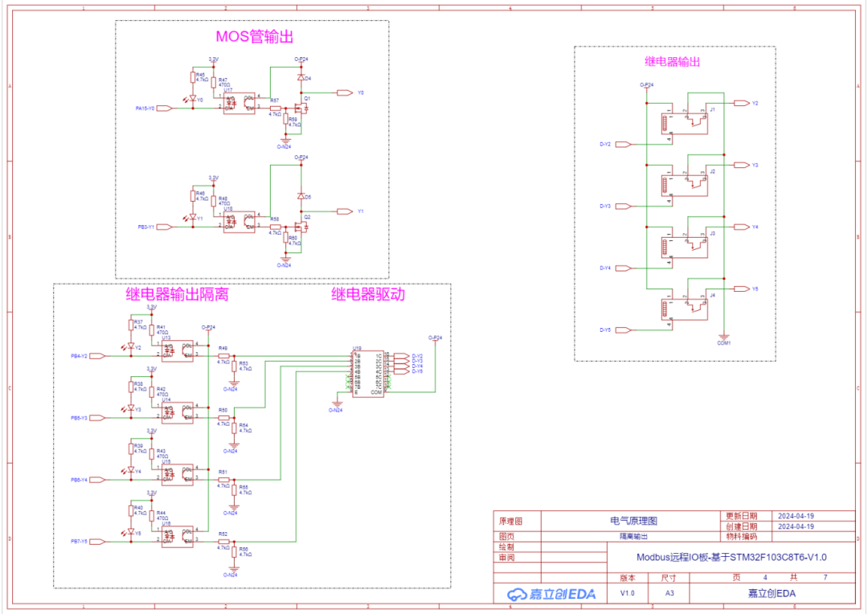This screenshot has width=868, height=614.
Task: Click the Y3 port beside relay J2
Action: [742, 165]
